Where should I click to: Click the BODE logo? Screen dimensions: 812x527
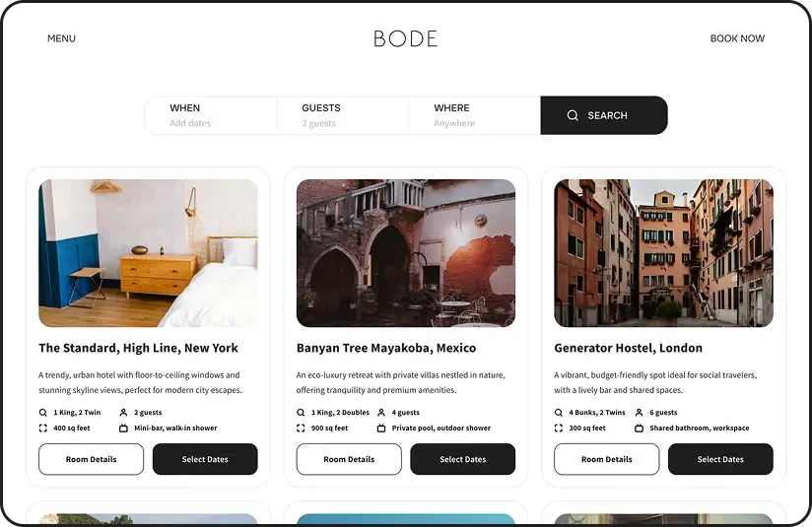tap(406, 38)
